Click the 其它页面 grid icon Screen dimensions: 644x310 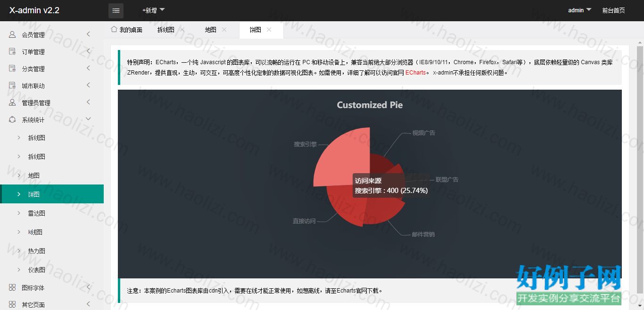[12, 304]
